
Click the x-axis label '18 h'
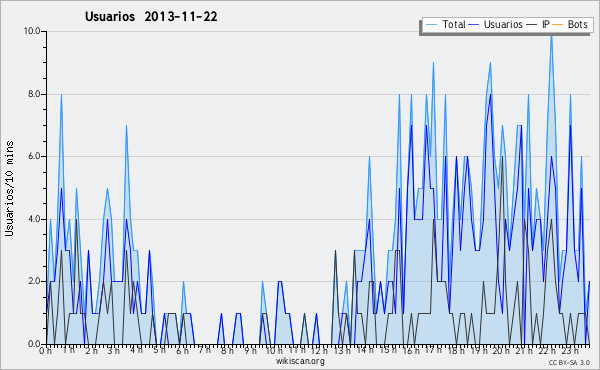tap(456, 350)
